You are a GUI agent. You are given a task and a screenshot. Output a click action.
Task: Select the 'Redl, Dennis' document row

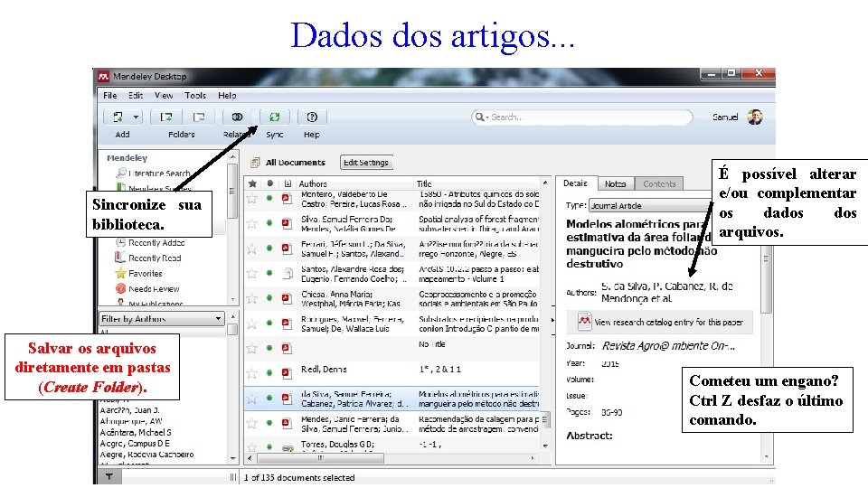coord(392,373)
